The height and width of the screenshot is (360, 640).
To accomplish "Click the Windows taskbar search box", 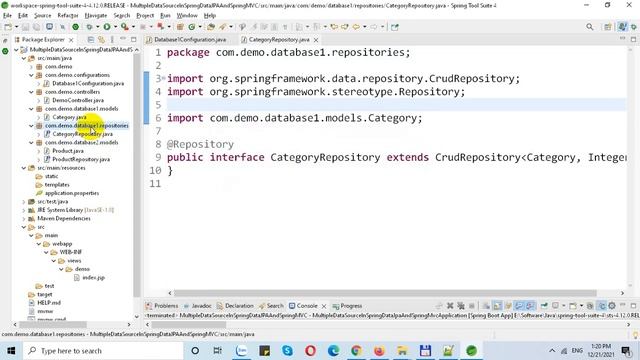I will click(x=102, y=351).
